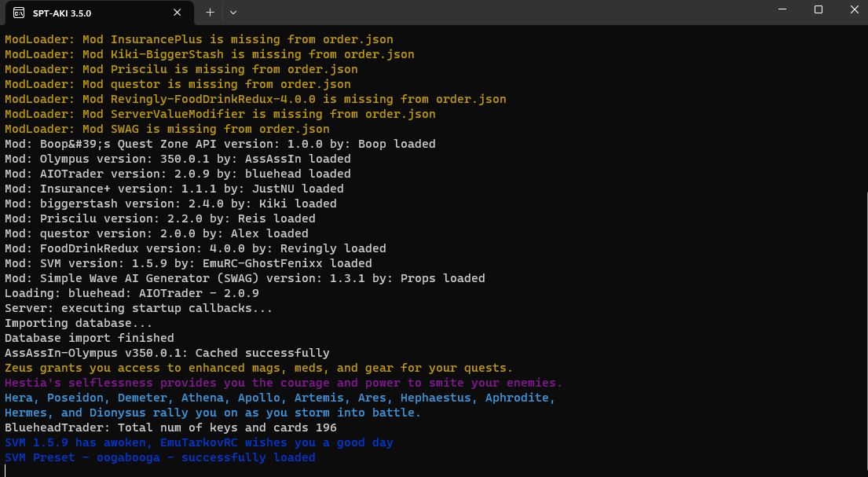Image resolution: width=868 pixels, height=477 pixels.
Task: Click the 'SVM Preset - oogabooga' blue line
Action: tap(160, 457)
